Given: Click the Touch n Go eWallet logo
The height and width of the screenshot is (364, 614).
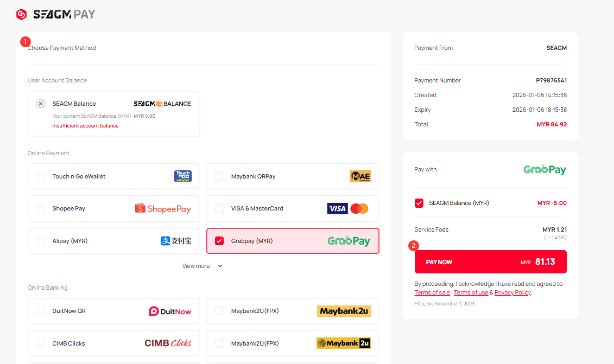Looking at the screenshot, I should (182, 176).
